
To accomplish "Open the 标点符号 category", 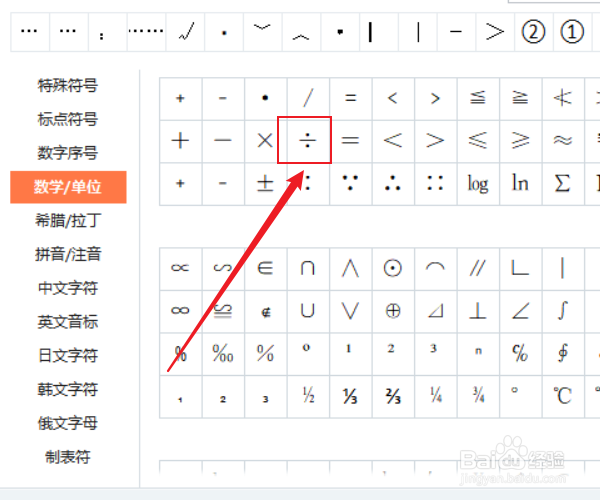I will [68, 119].
